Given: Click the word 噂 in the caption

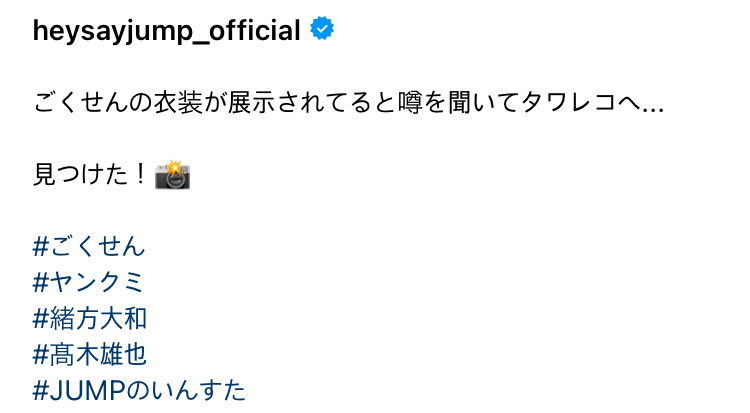Looking at the screenshot, I should (411, 102).
